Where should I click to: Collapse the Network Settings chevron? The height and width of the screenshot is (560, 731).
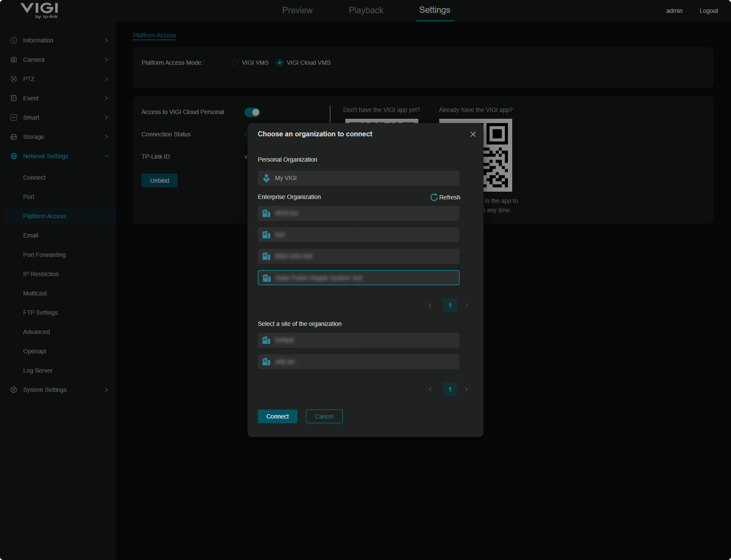point(106,156)
